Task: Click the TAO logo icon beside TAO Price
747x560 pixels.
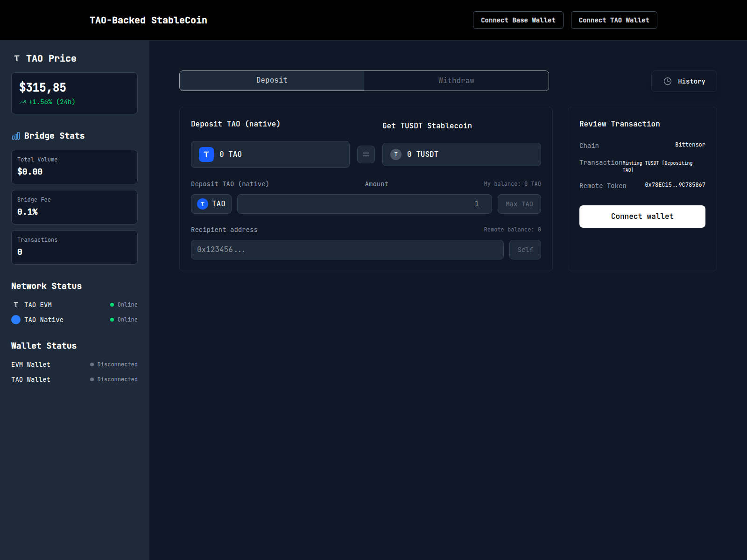Action: click(x=17, y=58)
